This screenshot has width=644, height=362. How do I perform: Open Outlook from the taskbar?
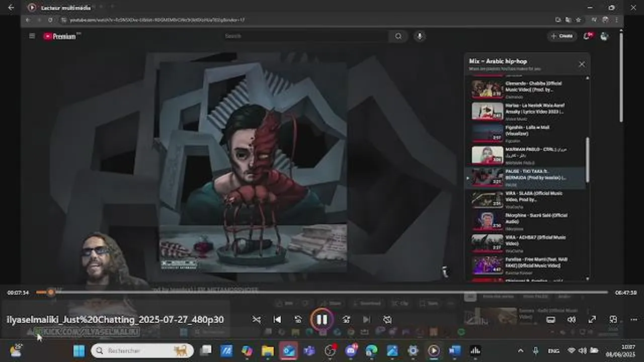pos(289,350)
